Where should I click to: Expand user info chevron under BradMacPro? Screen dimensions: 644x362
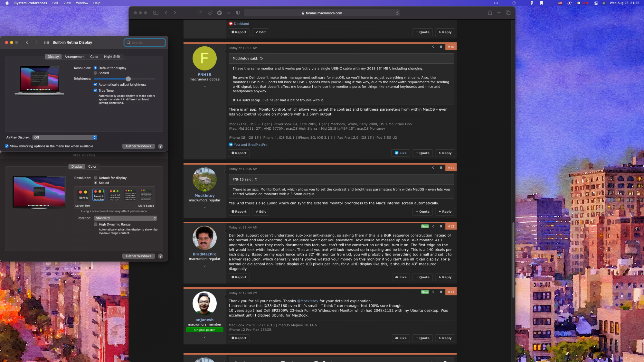tap(204, 266)
